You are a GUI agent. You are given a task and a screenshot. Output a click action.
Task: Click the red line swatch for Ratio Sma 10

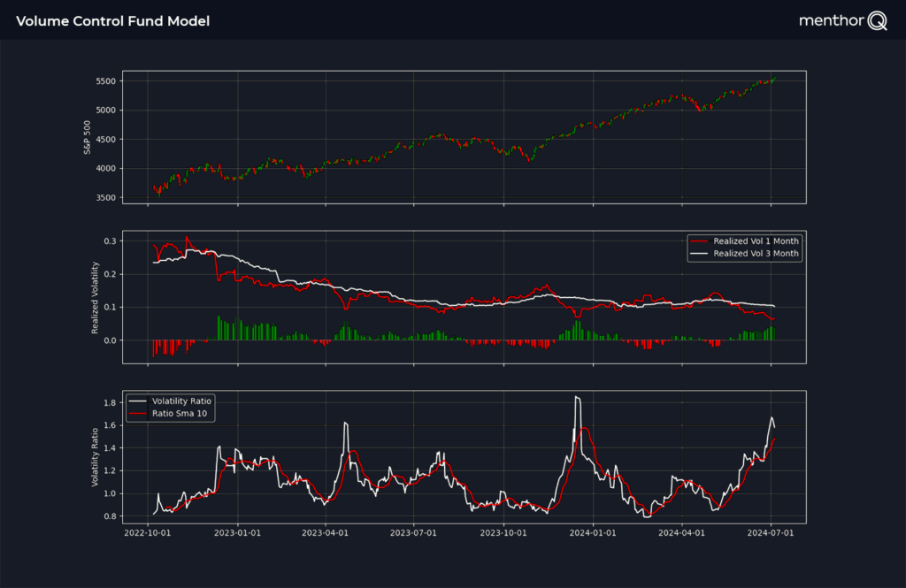(x=138, y=413)
